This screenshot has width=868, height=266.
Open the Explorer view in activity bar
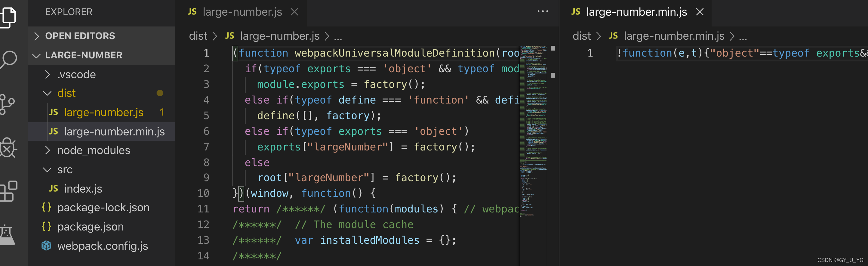click(8, 17)
